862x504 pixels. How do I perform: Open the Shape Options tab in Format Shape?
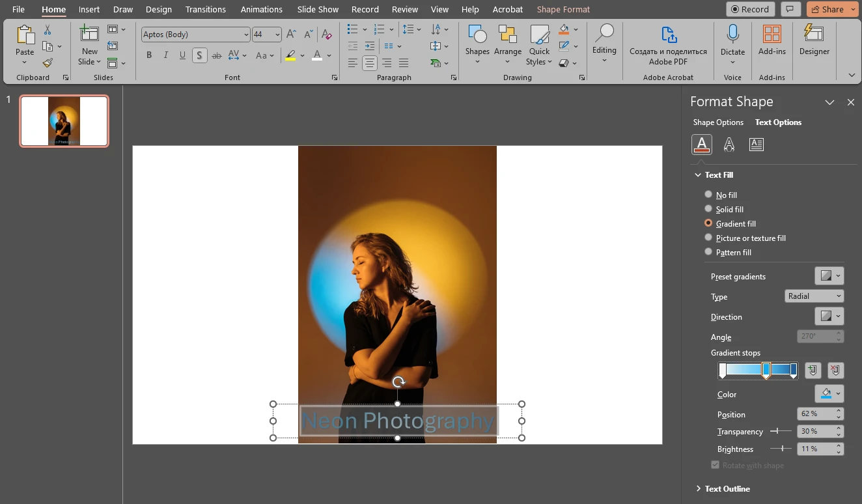click(x=718, y=122)
